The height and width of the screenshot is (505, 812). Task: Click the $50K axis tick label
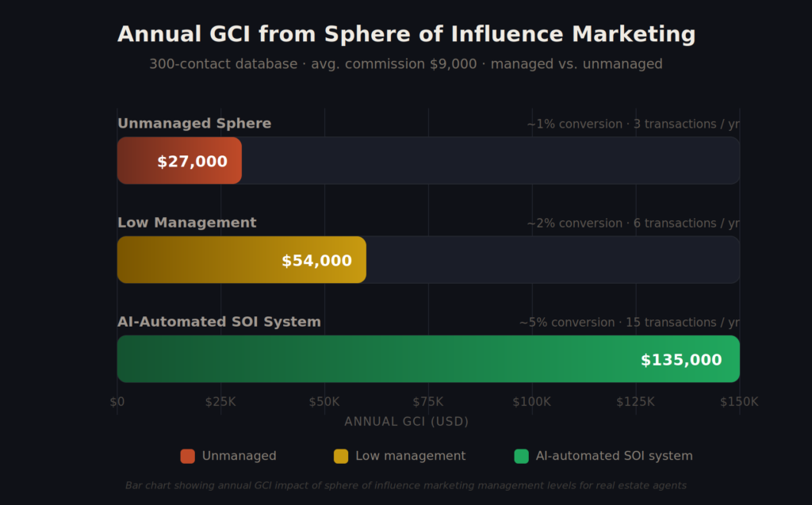[324, 402]
